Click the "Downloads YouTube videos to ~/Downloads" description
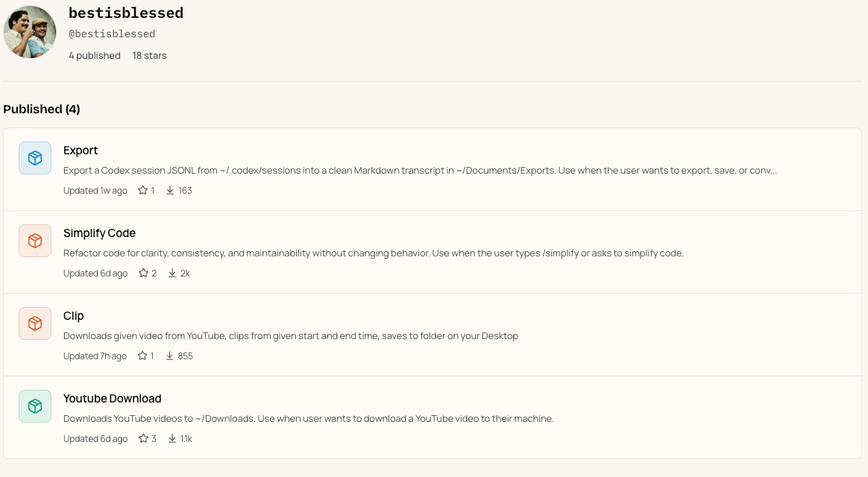The image size is (868, 477). coord(308,418)
